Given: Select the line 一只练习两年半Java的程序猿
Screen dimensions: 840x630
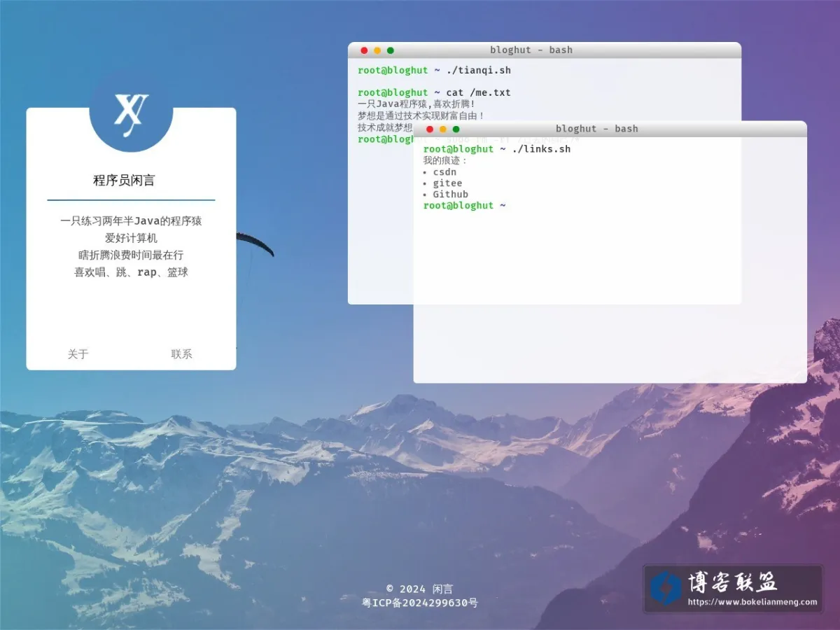Looking at the screenshot, I should [131, 221].
